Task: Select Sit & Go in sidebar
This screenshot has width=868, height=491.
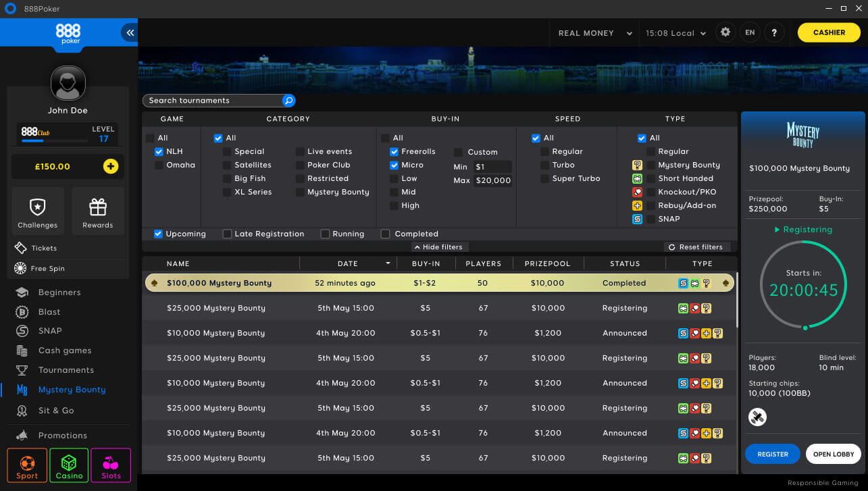Action: tap(55, 411)
